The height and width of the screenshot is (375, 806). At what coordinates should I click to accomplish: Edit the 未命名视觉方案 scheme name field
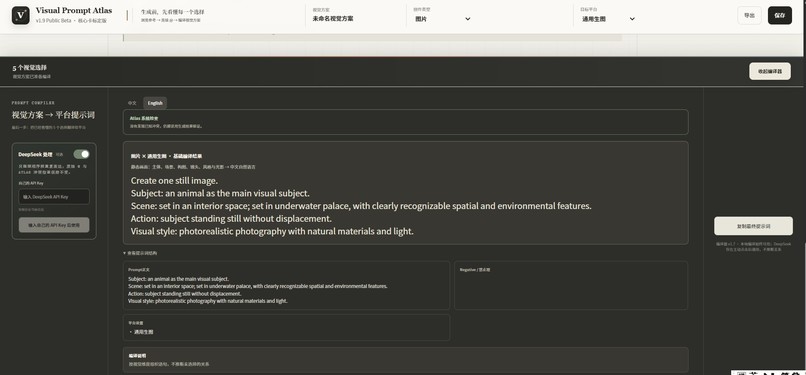point(333,18)
